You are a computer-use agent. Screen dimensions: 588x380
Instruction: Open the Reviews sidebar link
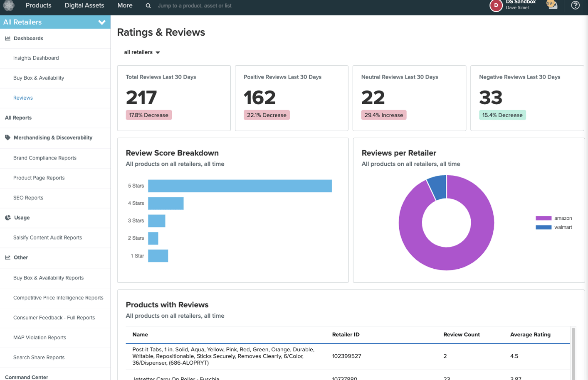(22, 98)
